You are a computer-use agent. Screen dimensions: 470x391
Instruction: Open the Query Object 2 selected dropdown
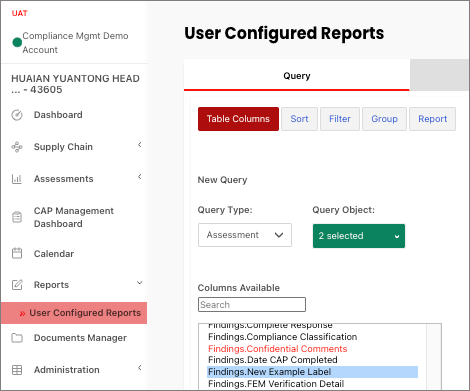[x=359, y=236]
